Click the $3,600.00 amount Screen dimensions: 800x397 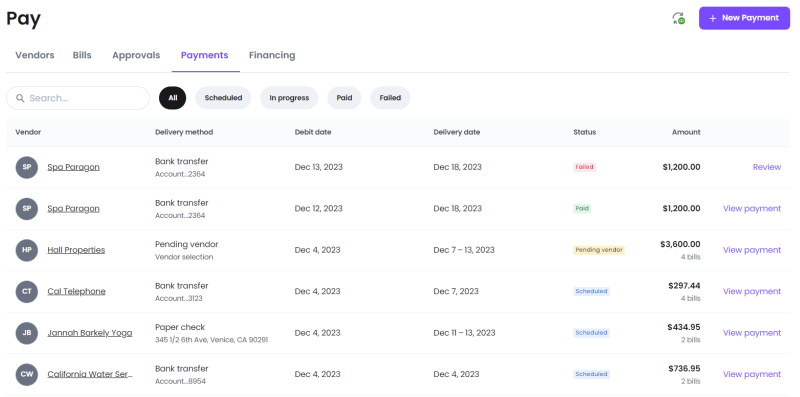click(680, 244)
